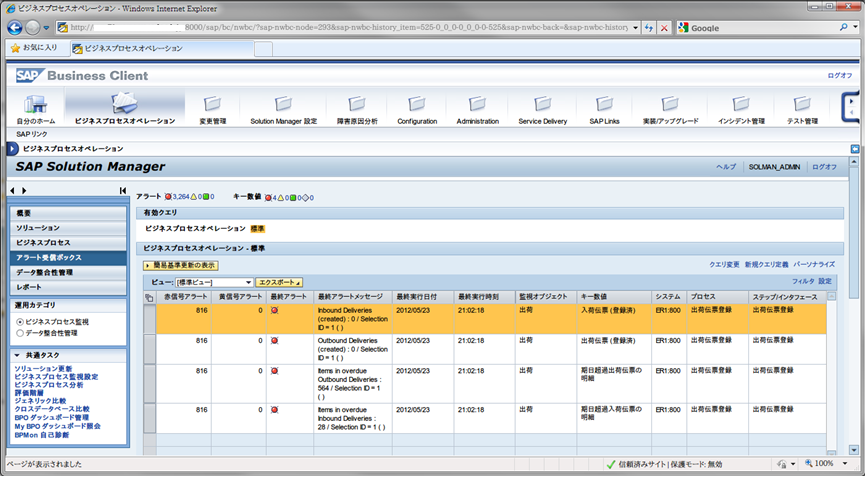Open the データ整合性管理 navigation item
The height and width of the screenshot is (477, 866).
tap(68, 273)
